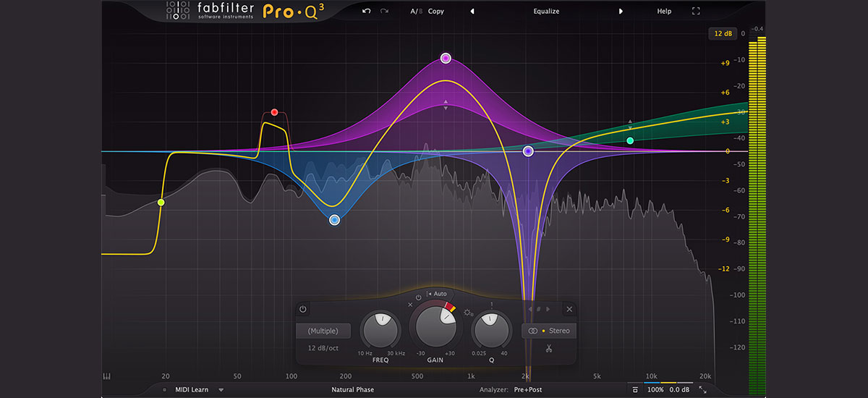Show piano keyboard display
Image resolution: width=868 pixels, height=398 pixels.
point(107,376)
